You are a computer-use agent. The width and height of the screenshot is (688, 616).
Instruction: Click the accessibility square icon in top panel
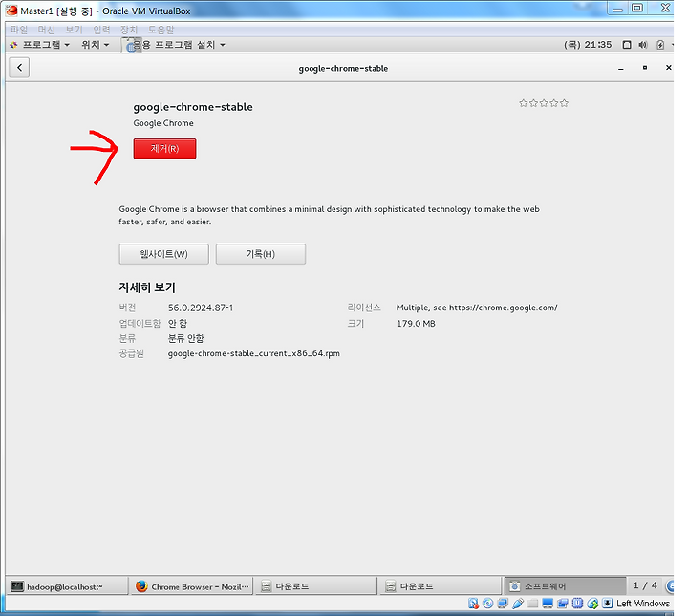point(627,45)
